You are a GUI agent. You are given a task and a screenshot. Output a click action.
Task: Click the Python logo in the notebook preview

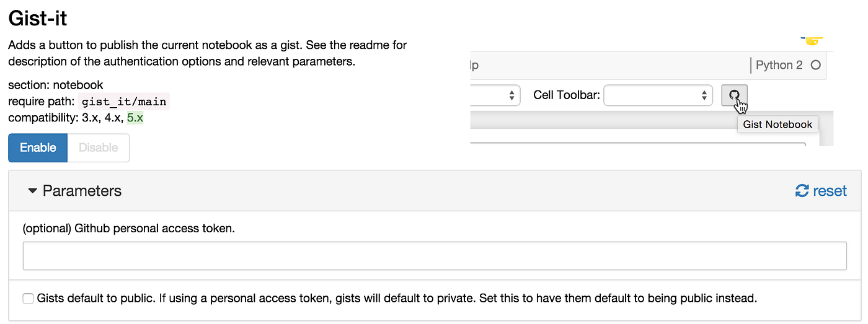click(812, 40)
